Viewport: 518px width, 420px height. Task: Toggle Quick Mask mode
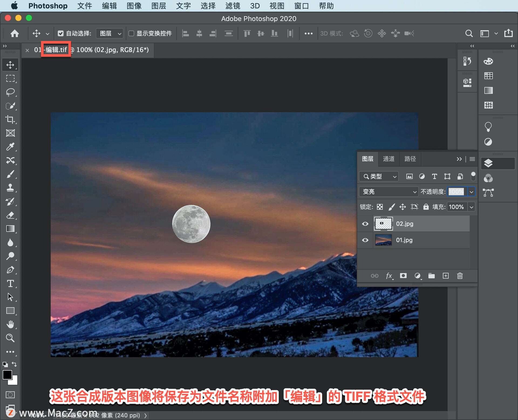coord(10,395)
